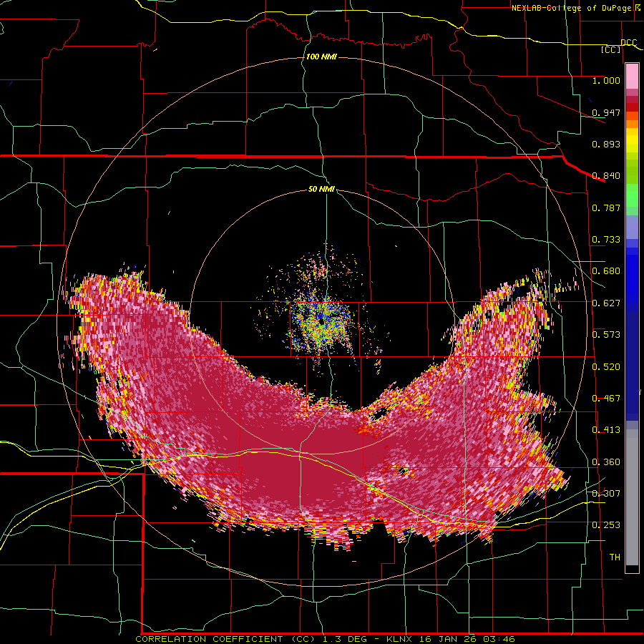Click the periwinkle segment of the color bar
This screenshot has width=644, height=644.
click(632, 228)
